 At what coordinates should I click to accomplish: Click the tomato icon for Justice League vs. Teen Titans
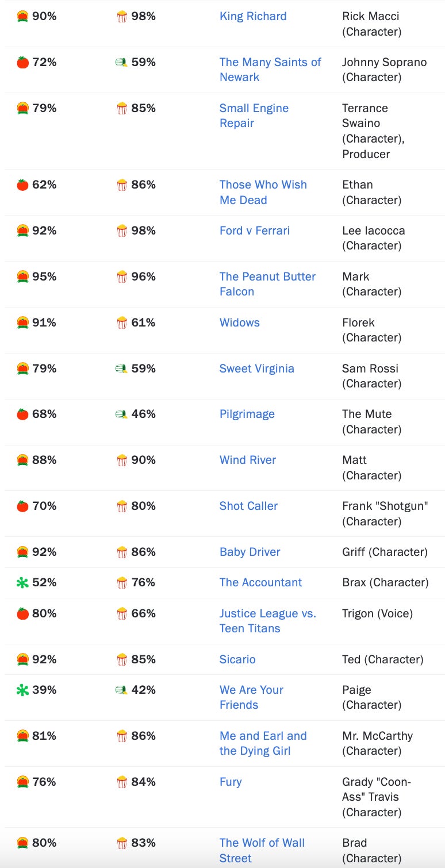coord(22,614)
